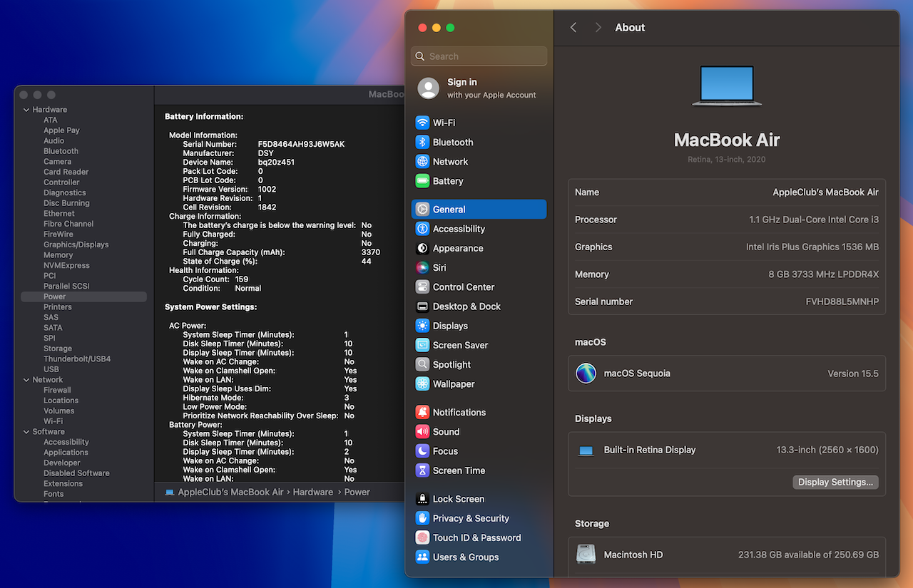Open the Notifications bell icon
913x588 pixels.
422,412
